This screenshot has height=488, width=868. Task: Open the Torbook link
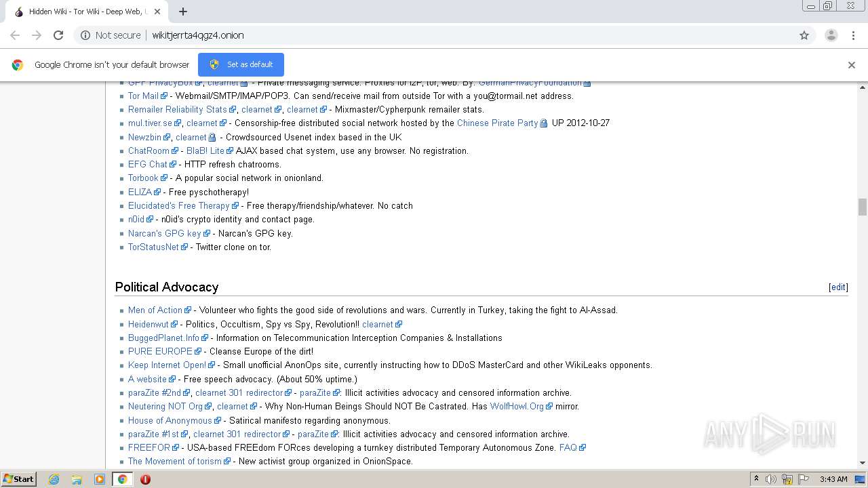[143, 178]
